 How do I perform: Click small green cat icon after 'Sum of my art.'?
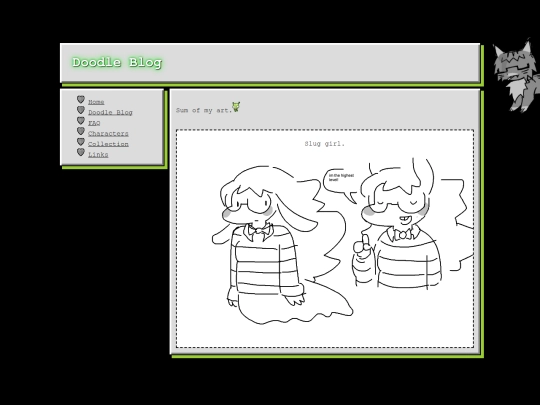[236, 107]
